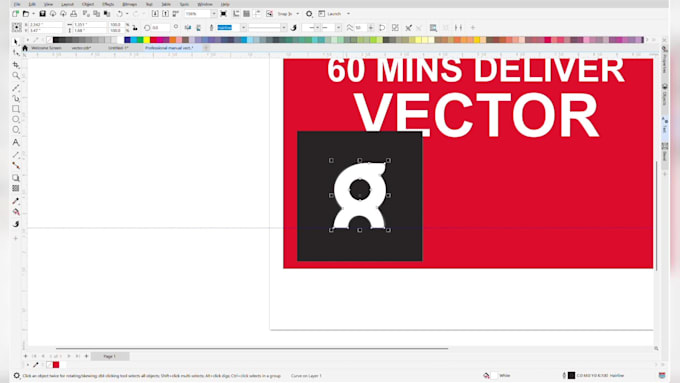680x383 pixels.
Task: Click the New document icon
Action: point(16,14)
